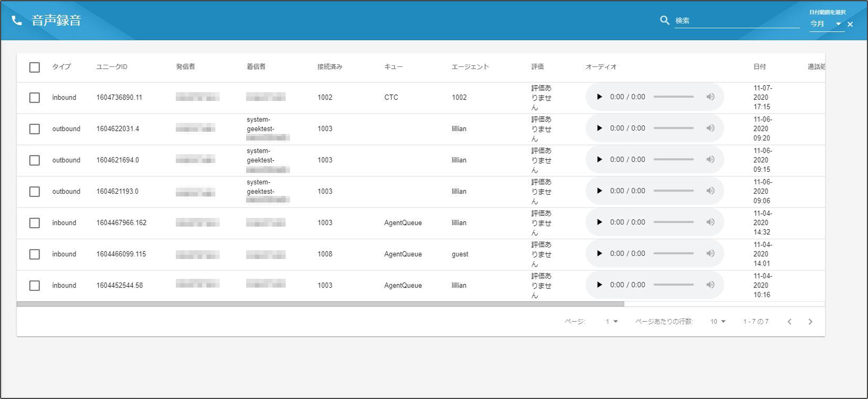Play audio of call 1604622031.4
Image resolution: width=868 pixels, height=399 pixels.
(599, 128)
